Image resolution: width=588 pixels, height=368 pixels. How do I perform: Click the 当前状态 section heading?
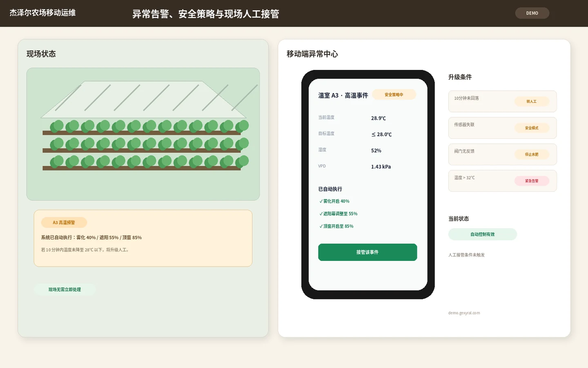pos(459,219)
